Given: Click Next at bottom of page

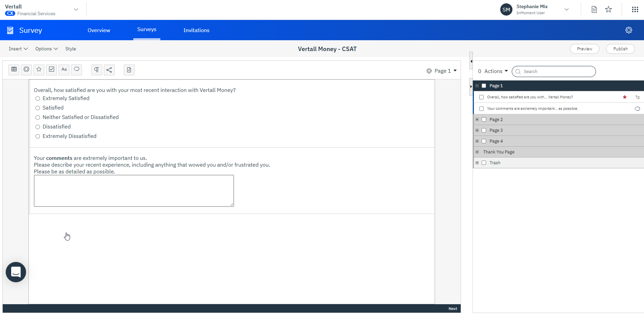Looking at the screenshot, I should (453, 309).
